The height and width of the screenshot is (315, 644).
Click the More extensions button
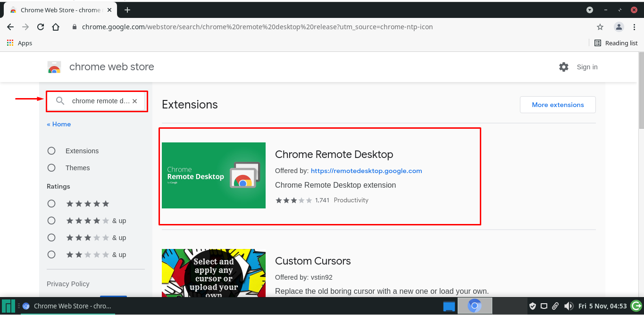click(558, 105)
